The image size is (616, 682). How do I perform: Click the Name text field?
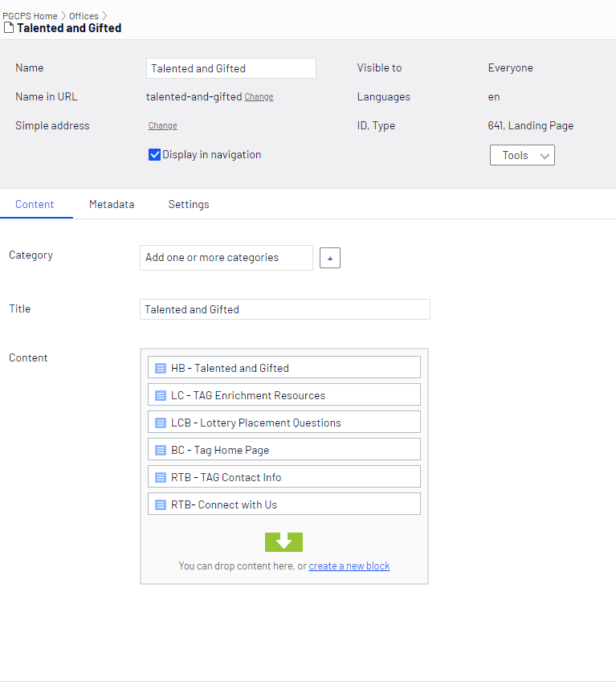pyautogui.click(x=231, y=68)
